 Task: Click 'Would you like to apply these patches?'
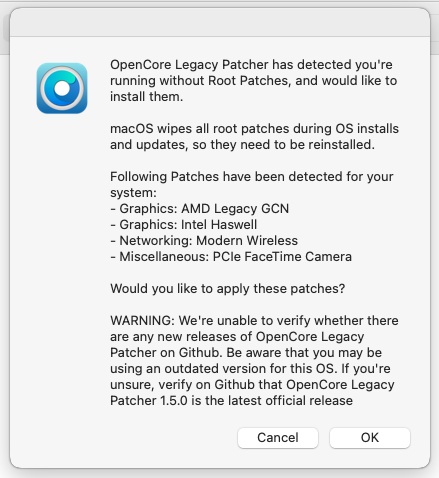[x=227, y=288]
